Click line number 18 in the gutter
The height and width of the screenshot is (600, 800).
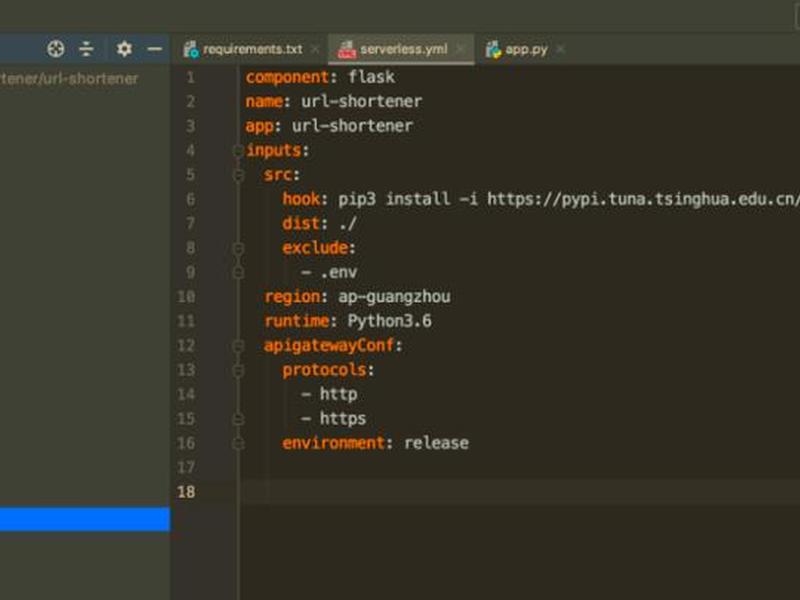pos(186,492)
